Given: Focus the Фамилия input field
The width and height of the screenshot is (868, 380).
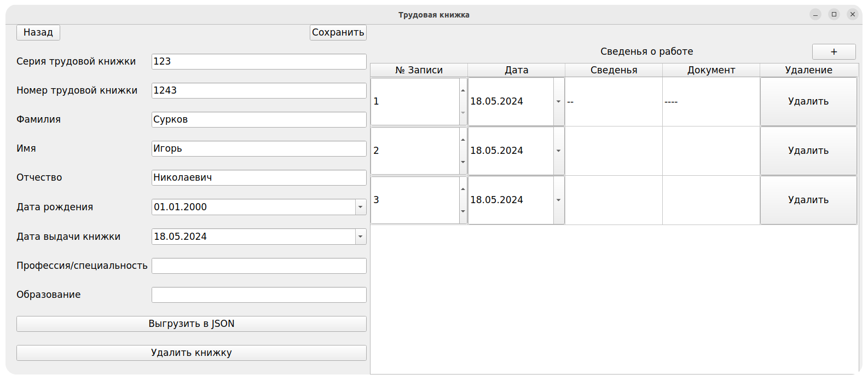Looking at the screenshot, I should pyautogui.click(x=258, y=119).
